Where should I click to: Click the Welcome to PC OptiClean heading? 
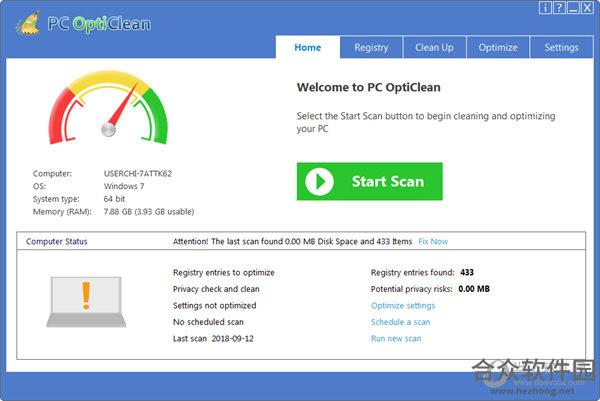368,87
